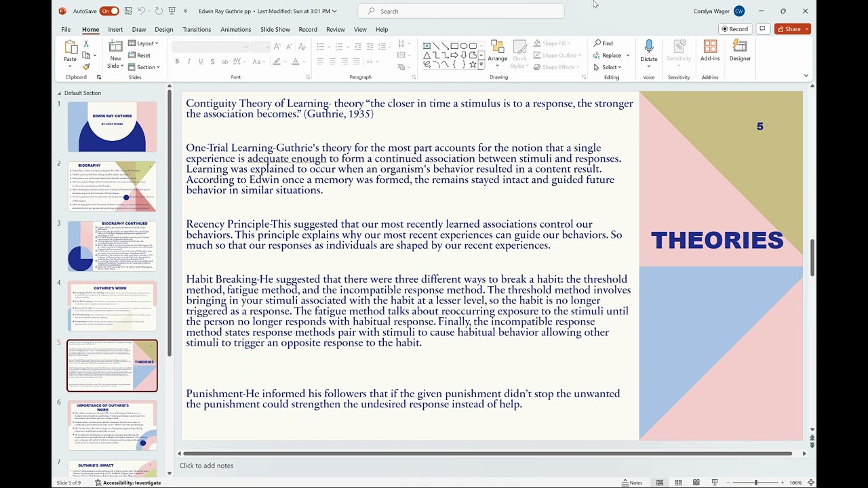Switch to Slide Sorter view
Image resolution: width=868 pixels, height=488 pixels.
[x=678, y=483]
